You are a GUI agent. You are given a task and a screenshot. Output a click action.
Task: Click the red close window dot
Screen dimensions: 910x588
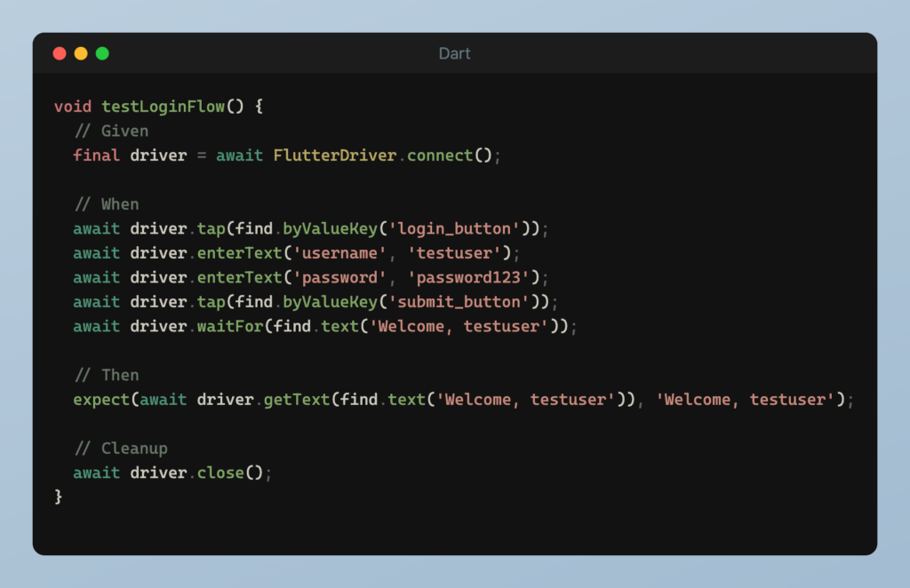(x=60, y=53)
